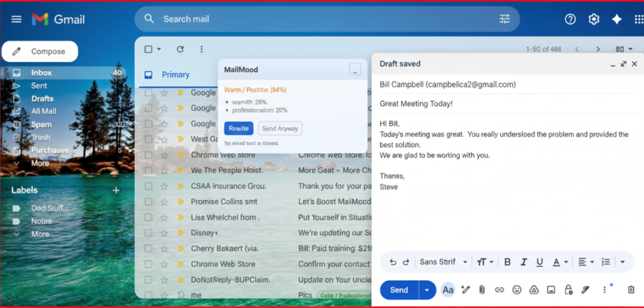Discard the draft with the trash icon

630,290
